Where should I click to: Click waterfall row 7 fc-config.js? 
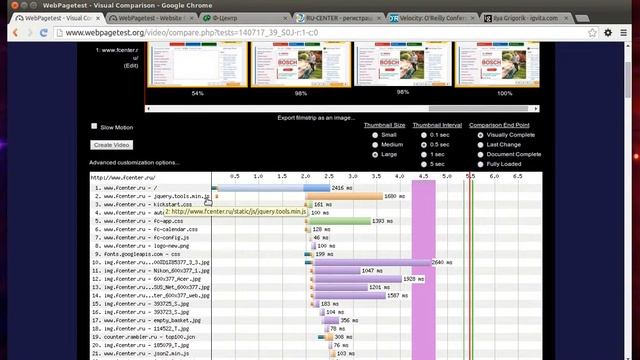pyautogui.click(x=142, y=238)
